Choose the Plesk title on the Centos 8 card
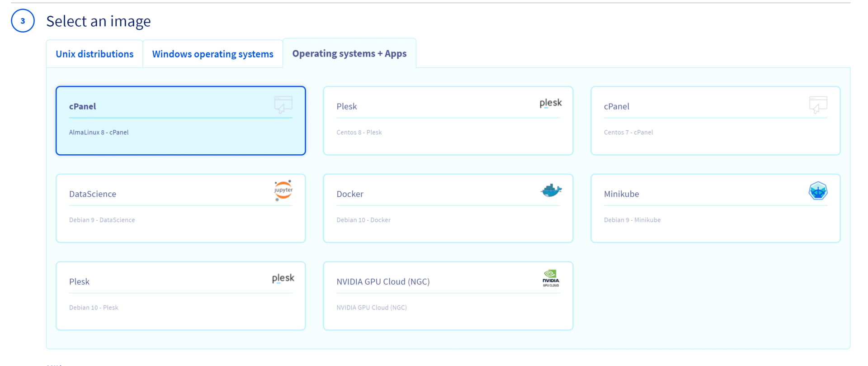The width and height of the screenshot is (868, 366). click(347, 106)
